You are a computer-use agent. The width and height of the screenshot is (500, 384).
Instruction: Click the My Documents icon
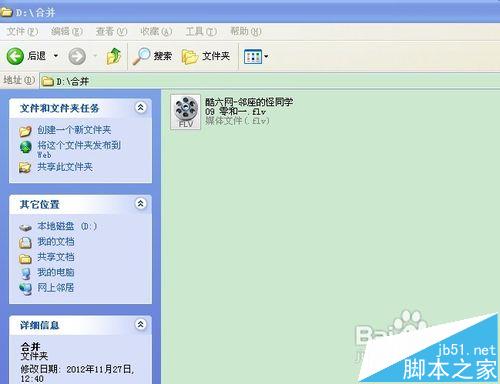[25, 242]
